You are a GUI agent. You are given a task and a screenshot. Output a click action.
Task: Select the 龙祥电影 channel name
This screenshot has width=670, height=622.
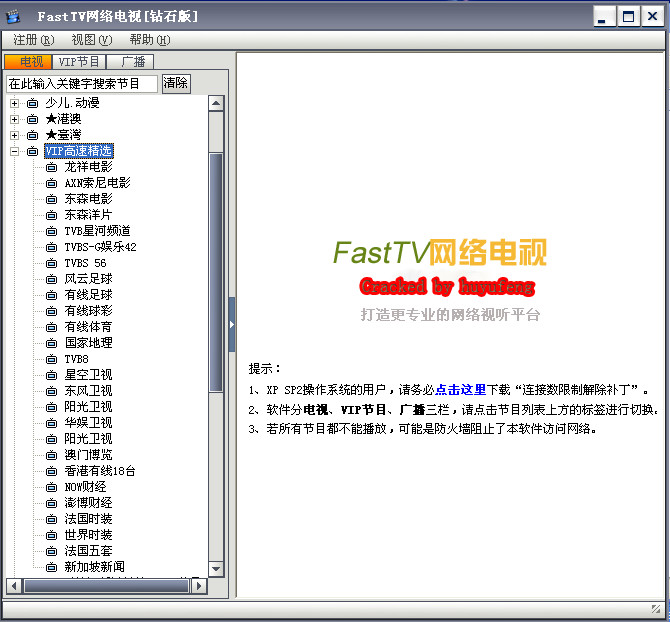pyautogui.click(x=88, y=167)
